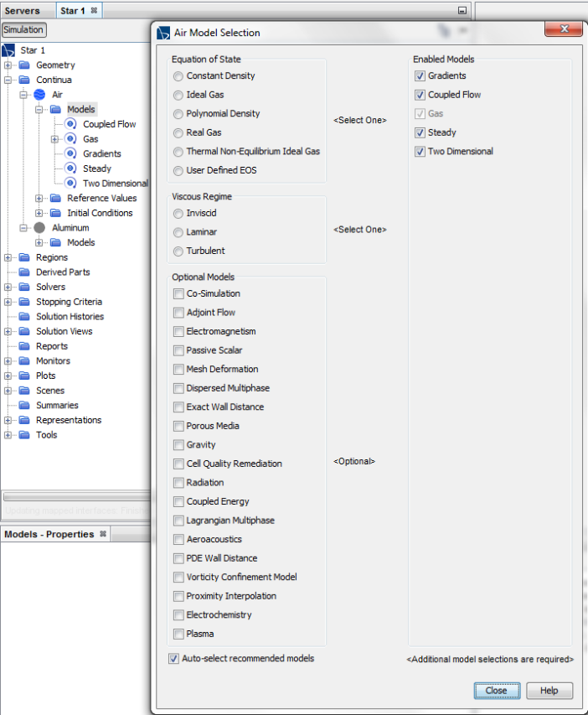Select the Models - Properties tab

tap(49, 534)
